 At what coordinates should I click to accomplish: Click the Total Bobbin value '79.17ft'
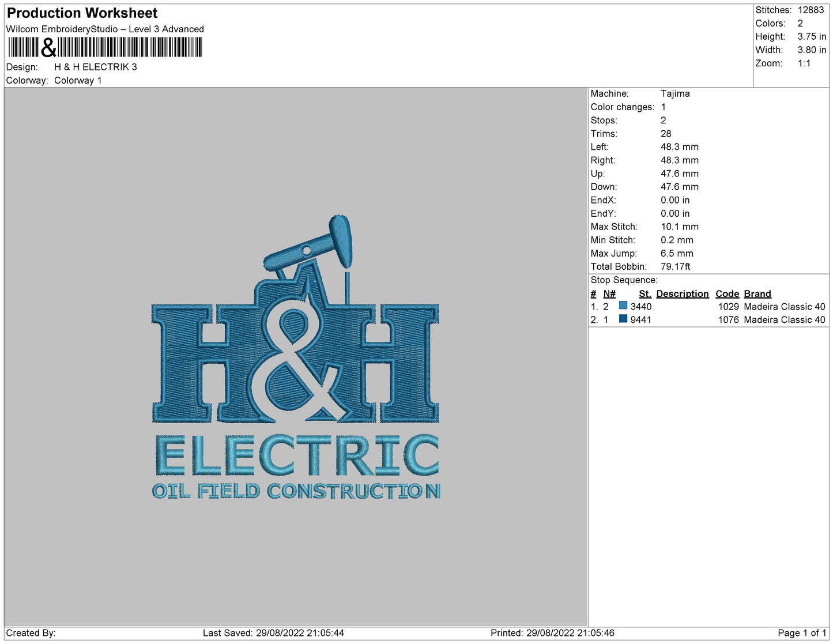click(x=675, y=266)
